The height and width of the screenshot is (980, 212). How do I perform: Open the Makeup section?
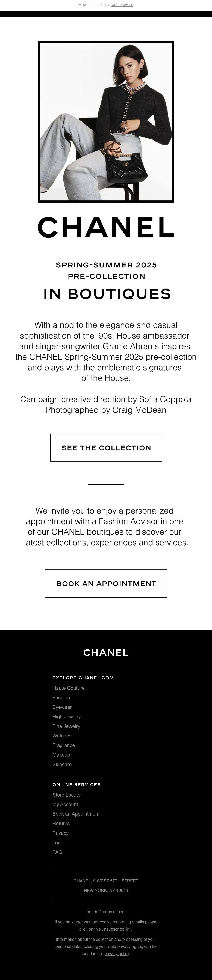[x=61, y=755]
